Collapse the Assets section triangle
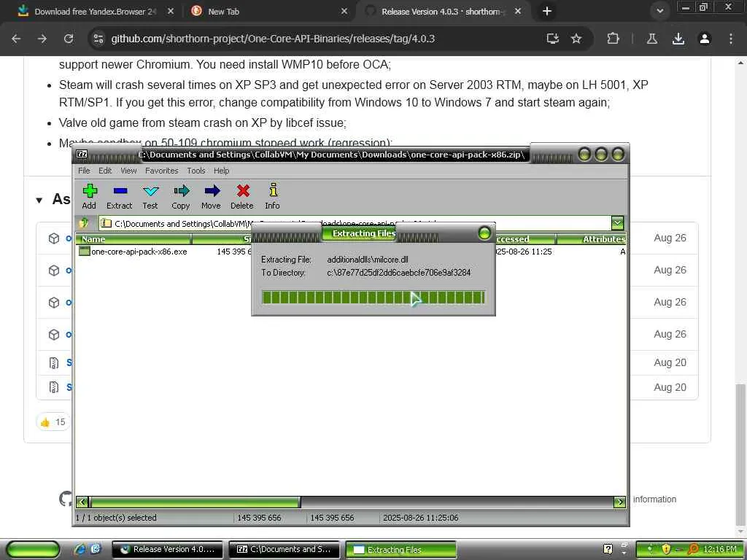 (x=39, y=200)
